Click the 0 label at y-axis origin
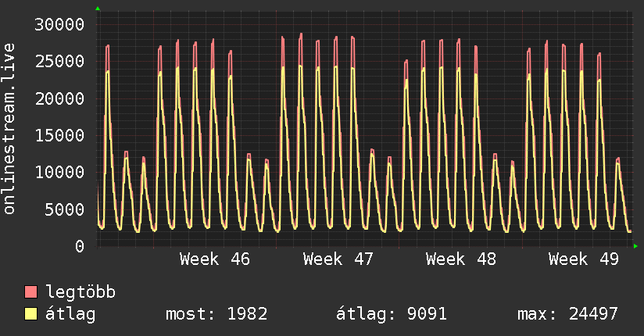The width and height of the screenshot is (644, 336). [x=79, y=246]
